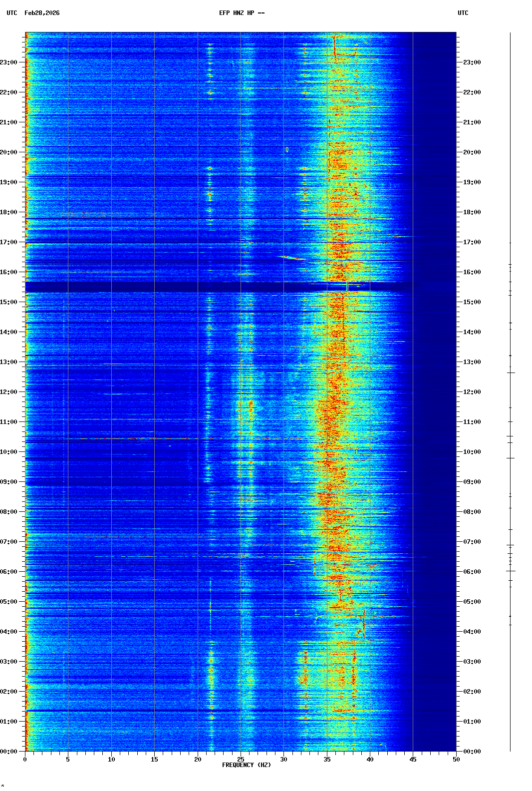Select the 25 Hz frequency axis tick label

click(x=241, y=760)
